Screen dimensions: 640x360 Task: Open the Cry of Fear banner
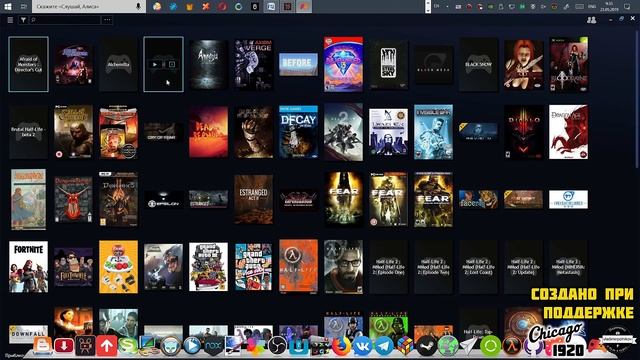(x=163, y=132)
